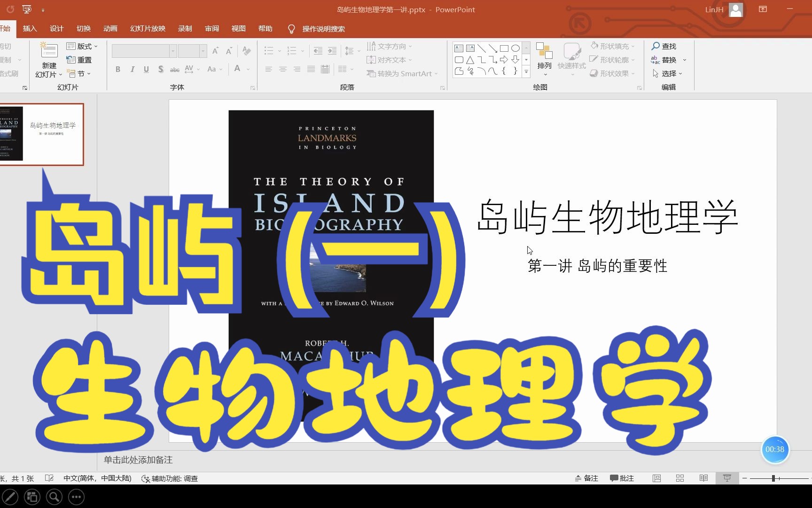The width and height of the screenshot is (812, 508).
Task: Toggle text Shadow formatting
Action: 161,69
